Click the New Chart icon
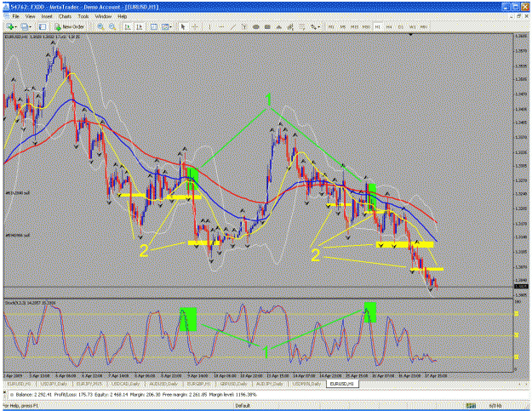Image resolution: width=532 pixels, height=411 pixels. pos(9,26)
